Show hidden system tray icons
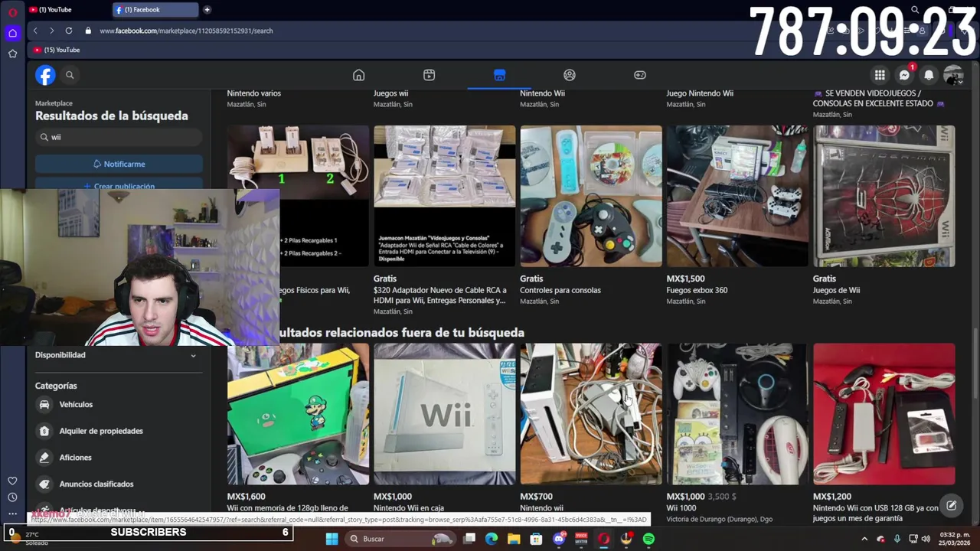 point(864,539)
